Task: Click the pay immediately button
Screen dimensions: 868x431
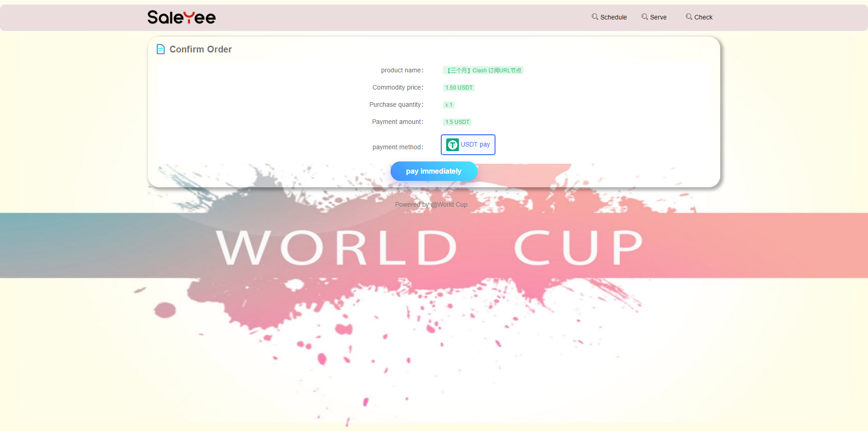Action: 434,171
